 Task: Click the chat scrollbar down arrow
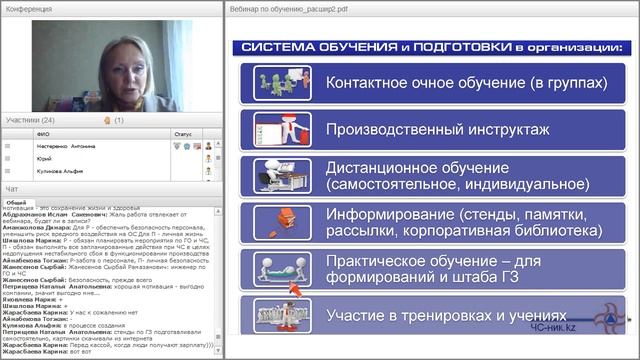(x=218, y=350)
